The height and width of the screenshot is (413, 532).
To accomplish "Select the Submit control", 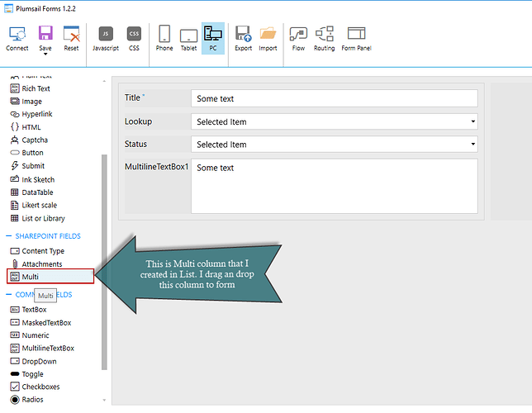I will tap(27, 166).
